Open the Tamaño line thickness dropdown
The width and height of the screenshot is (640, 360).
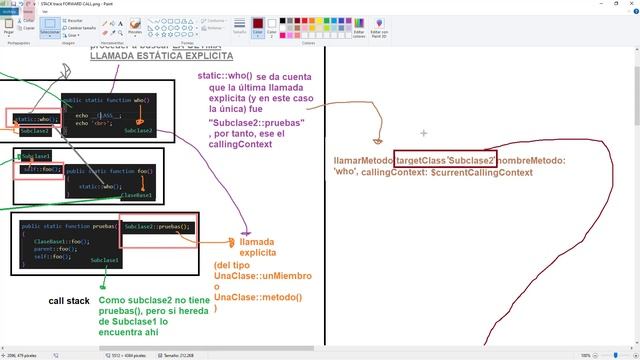pyautogui.click(x=240, y=28)
